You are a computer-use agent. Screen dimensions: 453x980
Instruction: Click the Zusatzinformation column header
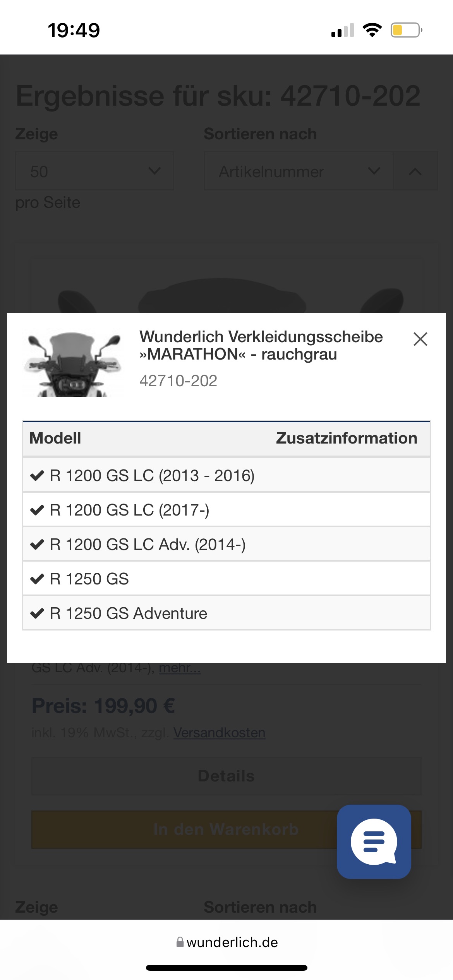(347, 438)
